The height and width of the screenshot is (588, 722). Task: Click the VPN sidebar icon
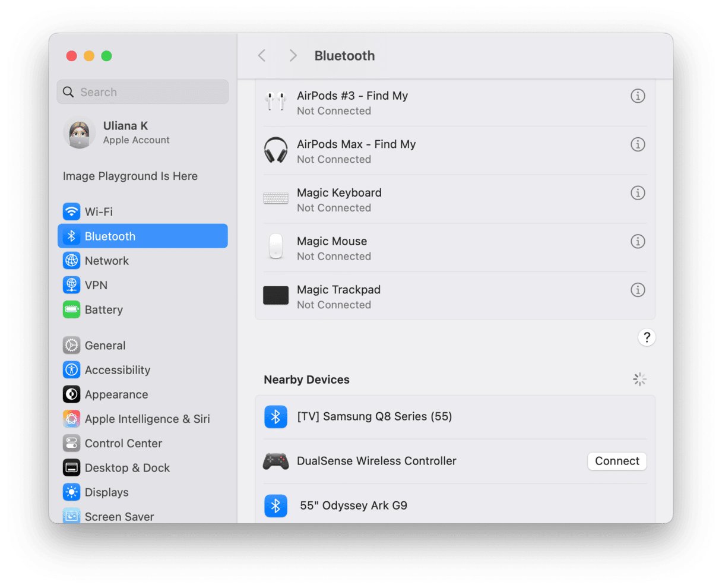[x=71, y=285]
